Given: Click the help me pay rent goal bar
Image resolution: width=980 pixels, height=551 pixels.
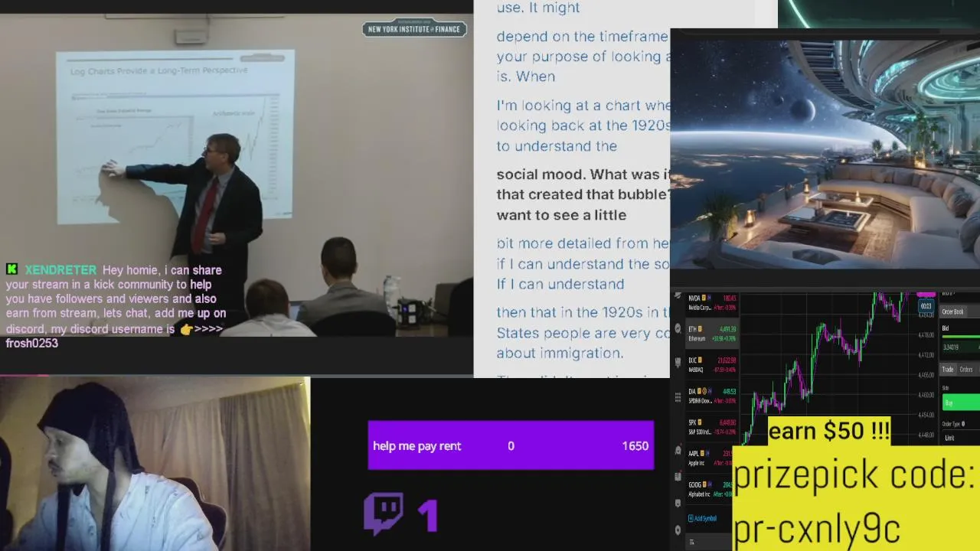Looking at the screenshot, I should tap(511, 445).
